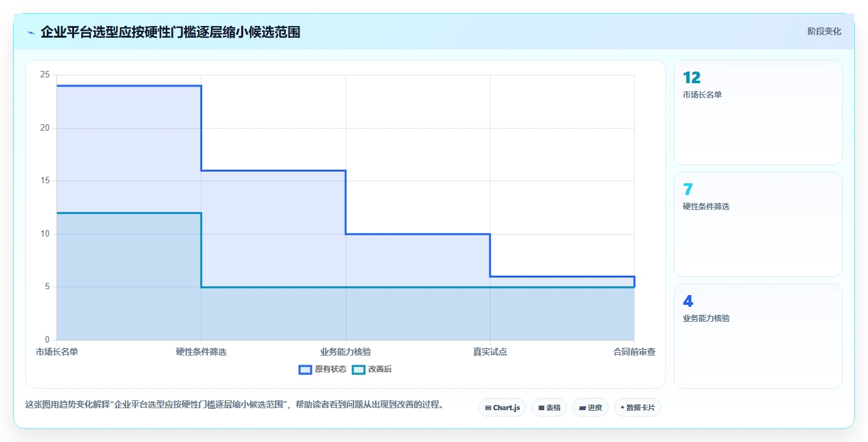Click the 数据卡片 tag button
868x442 pixels.
637,408
